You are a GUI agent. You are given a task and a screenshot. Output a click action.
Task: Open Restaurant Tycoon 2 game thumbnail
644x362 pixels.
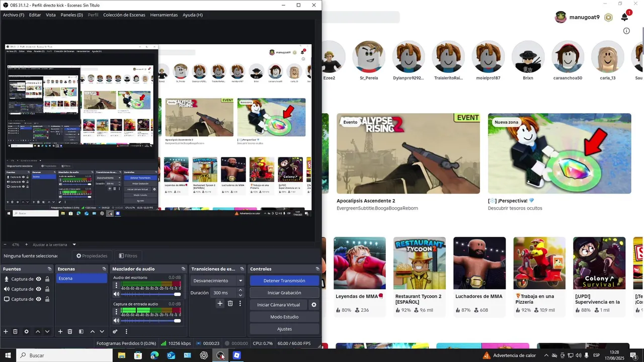[420, 263]
